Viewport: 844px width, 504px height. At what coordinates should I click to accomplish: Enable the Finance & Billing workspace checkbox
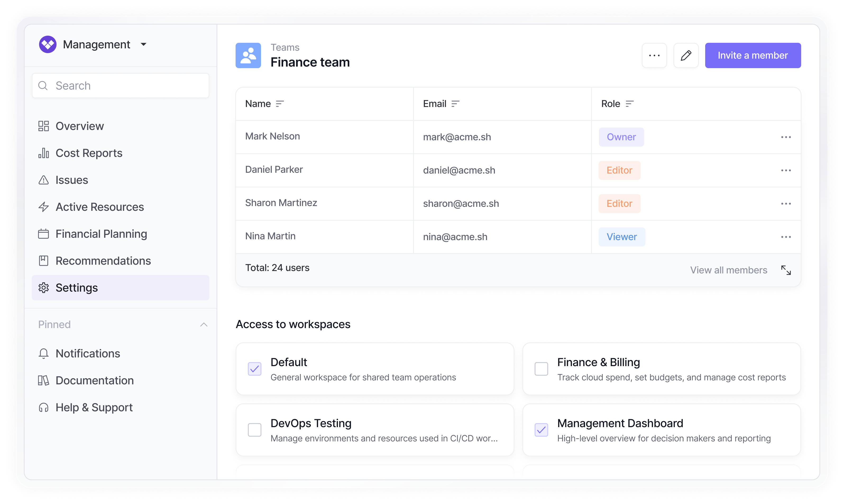tap(541, 369)
